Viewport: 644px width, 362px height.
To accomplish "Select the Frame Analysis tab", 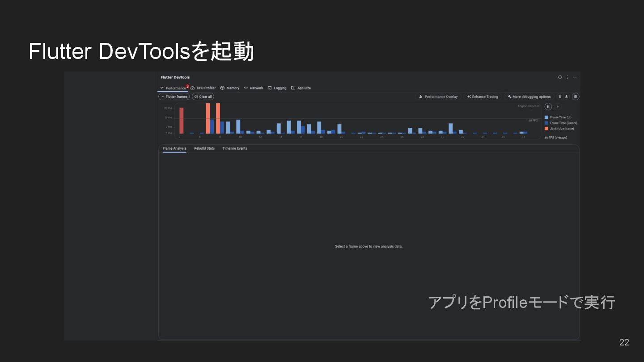I will pos(174,148).
